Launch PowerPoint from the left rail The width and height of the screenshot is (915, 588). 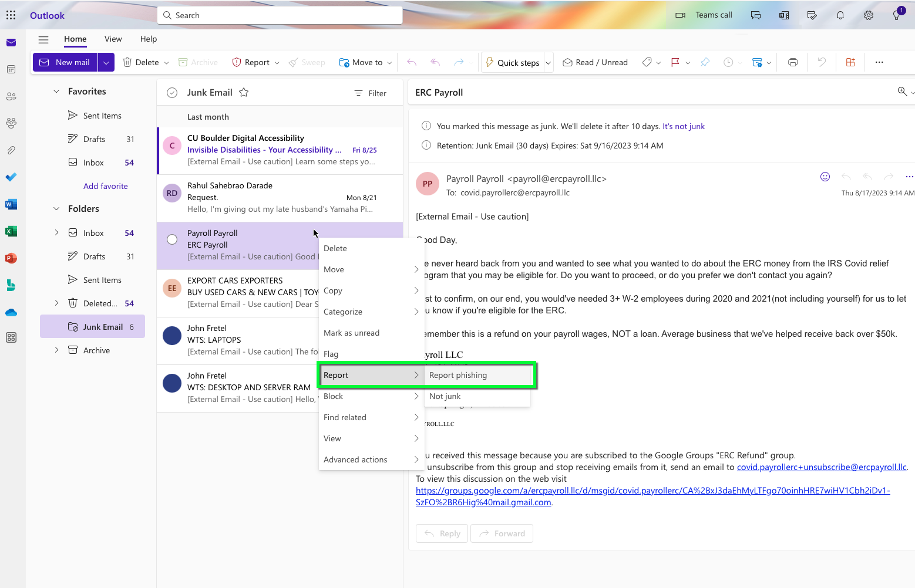pyautogui.click(x=11, y=258)
